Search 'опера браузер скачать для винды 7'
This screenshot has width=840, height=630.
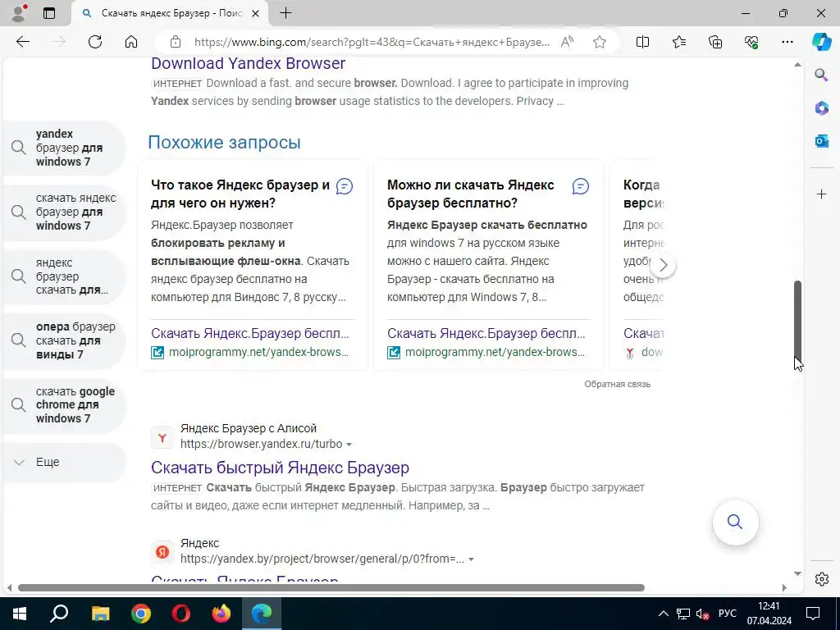(64, 340)
